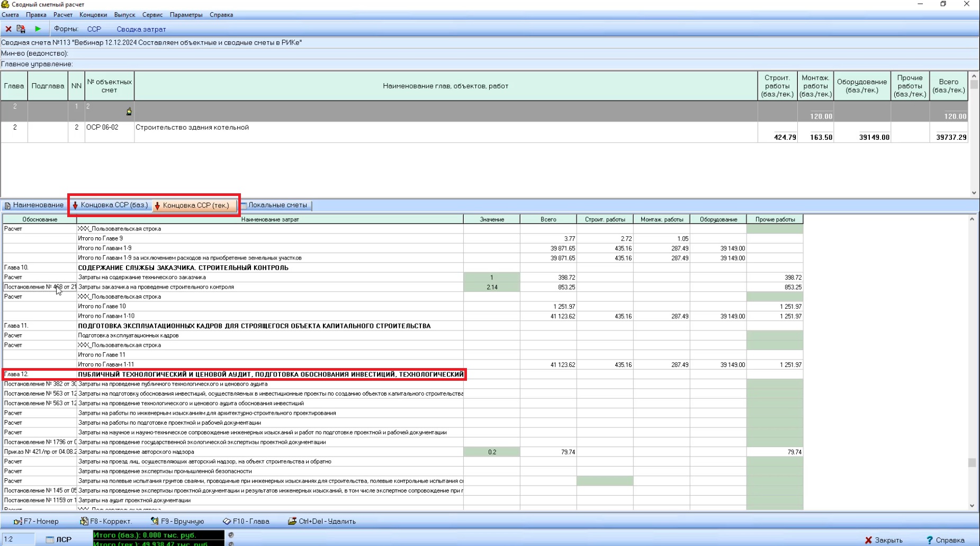Click the F10 – Глава book icon
Viewport: 980px width, 546px height.
(x=227, y=522)
